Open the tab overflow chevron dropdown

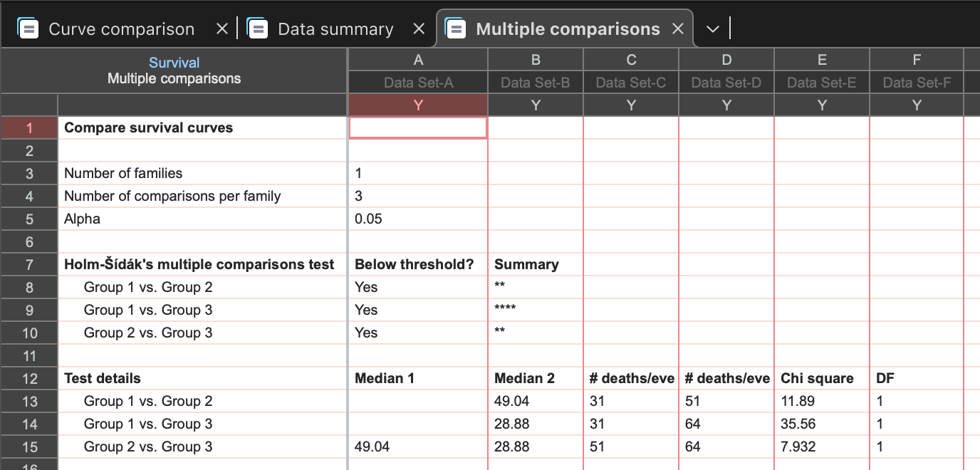tap(712, 29)
